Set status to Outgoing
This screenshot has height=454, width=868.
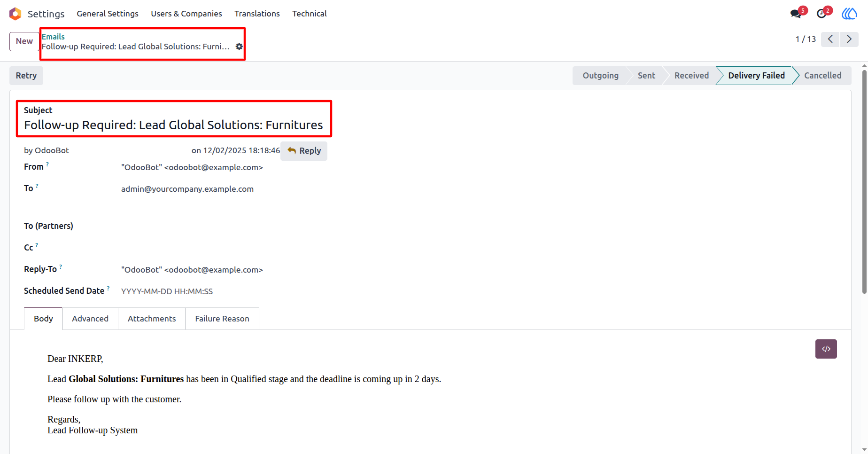point(600,76)
